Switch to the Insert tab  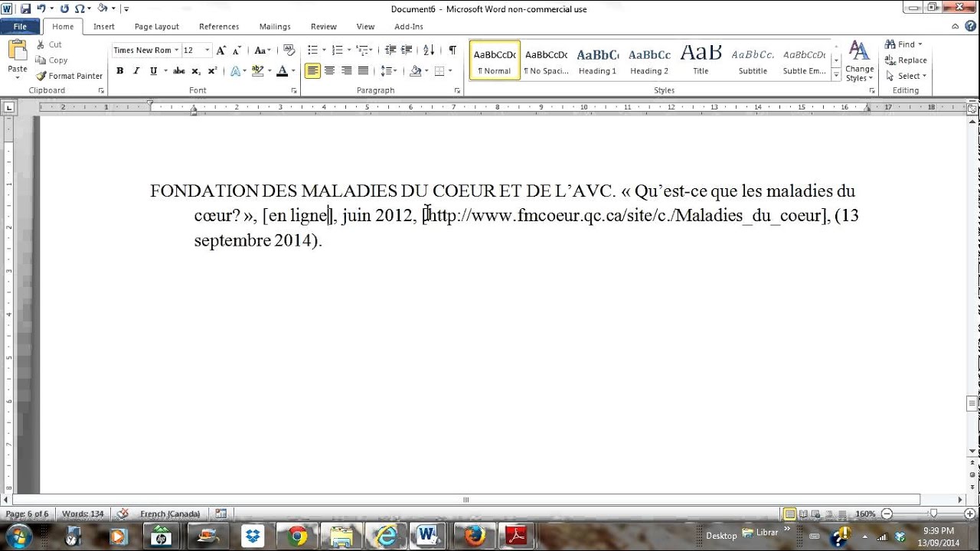pos(104,26)
